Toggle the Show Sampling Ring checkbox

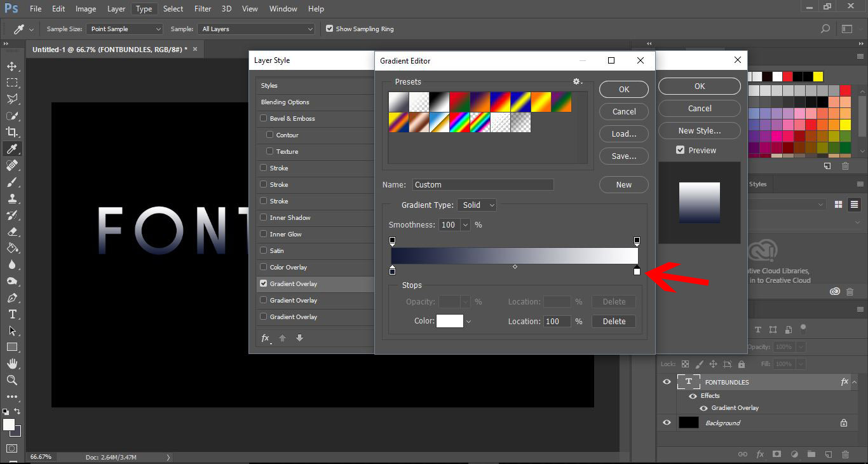click(x=329, y=29)
